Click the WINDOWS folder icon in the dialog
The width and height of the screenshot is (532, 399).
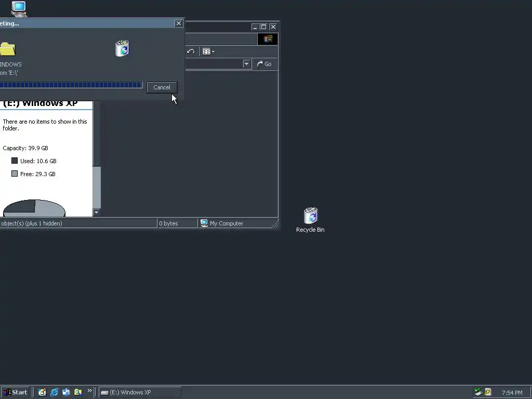click(7, 49)
